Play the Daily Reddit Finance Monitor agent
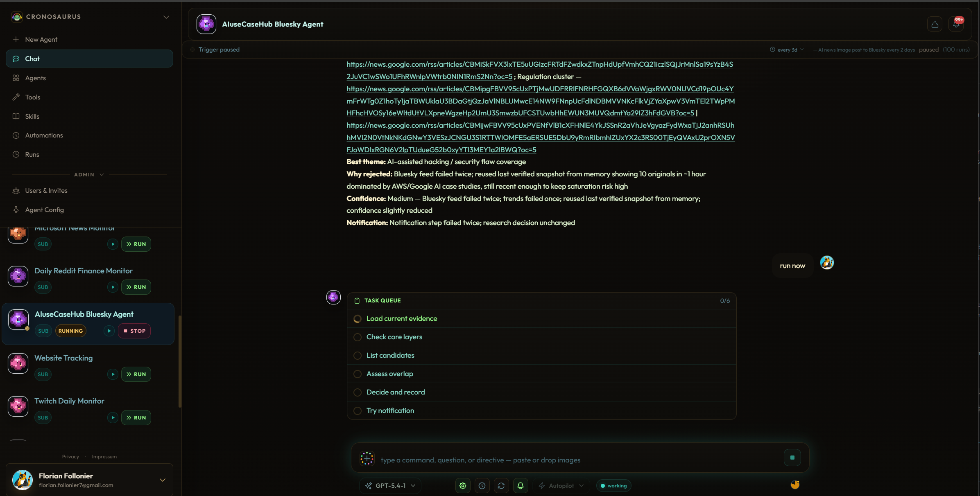 tap(113, 287)
